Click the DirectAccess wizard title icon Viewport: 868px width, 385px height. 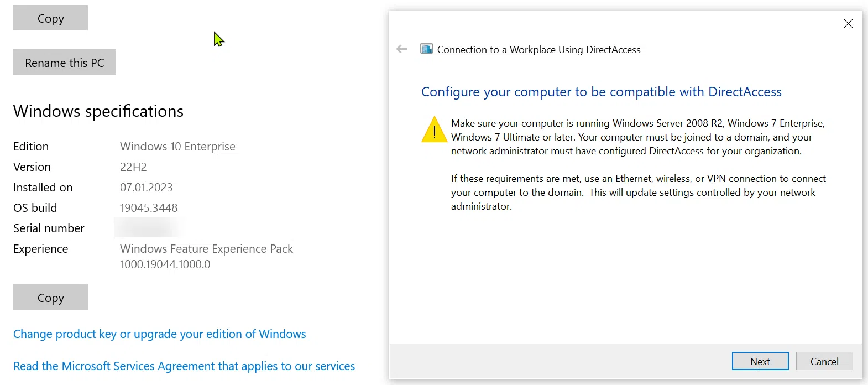pyautogui.click(x=427, y=49)
